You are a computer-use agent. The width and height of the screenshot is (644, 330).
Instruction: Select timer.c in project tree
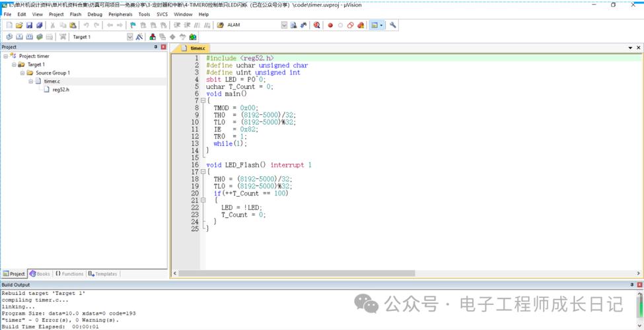tap(52, 81)
